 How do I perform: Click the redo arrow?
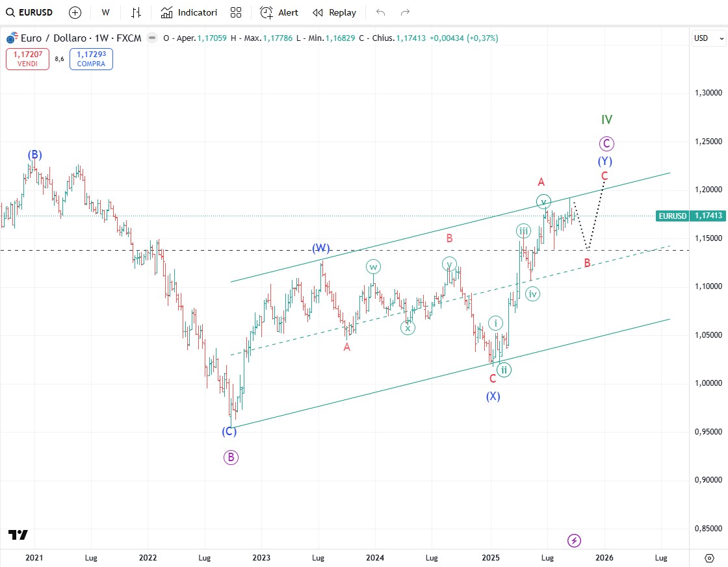(x=406, y=12)
